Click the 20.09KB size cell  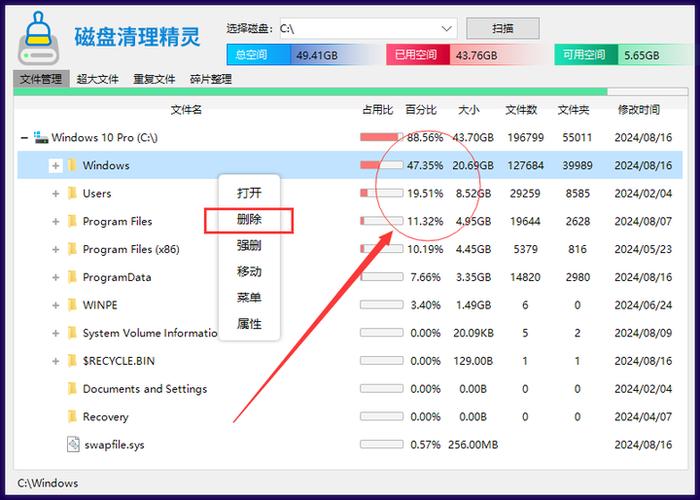coord(473,333)
